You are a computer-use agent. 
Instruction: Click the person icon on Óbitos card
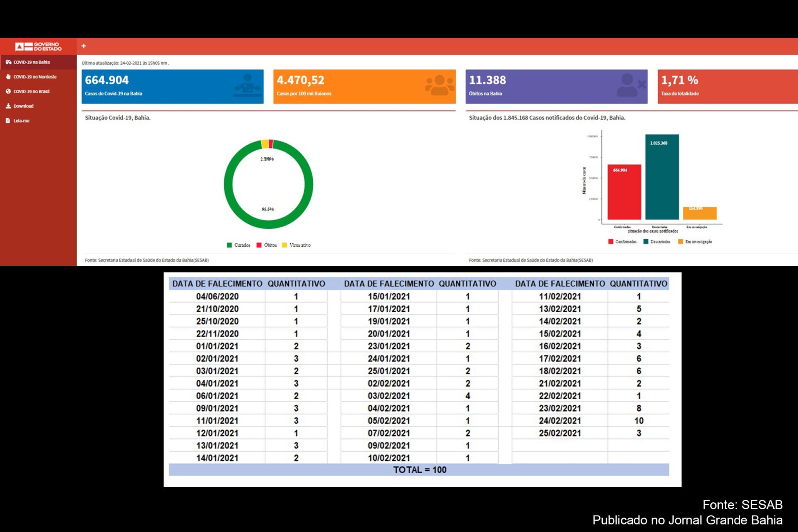631,85
